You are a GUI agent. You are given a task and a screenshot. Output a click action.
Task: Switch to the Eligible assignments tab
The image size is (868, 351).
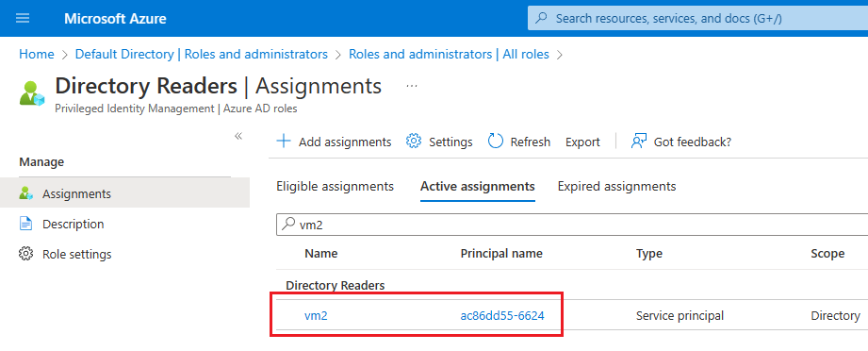coord(335,186)
